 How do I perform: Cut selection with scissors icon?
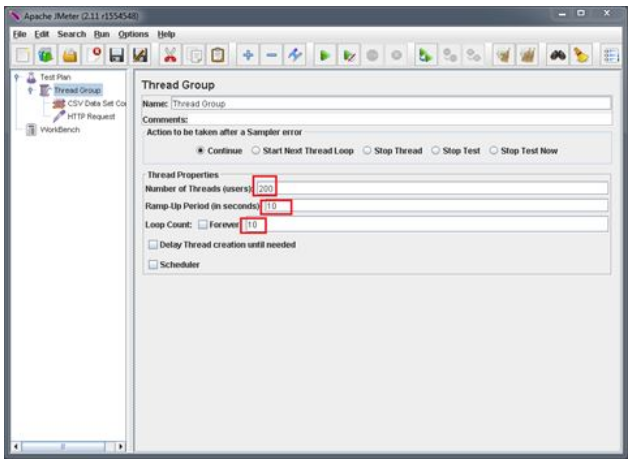point(170,55)
